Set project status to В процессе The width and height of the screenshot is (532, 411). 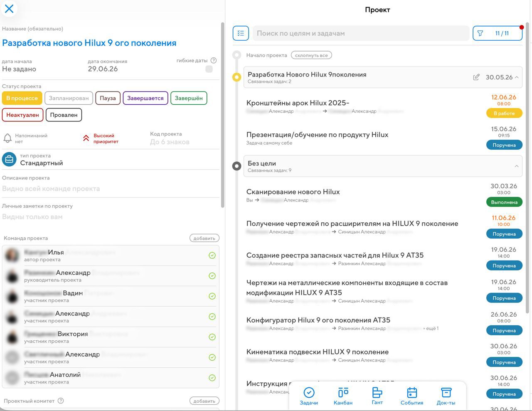pos(22,98)
